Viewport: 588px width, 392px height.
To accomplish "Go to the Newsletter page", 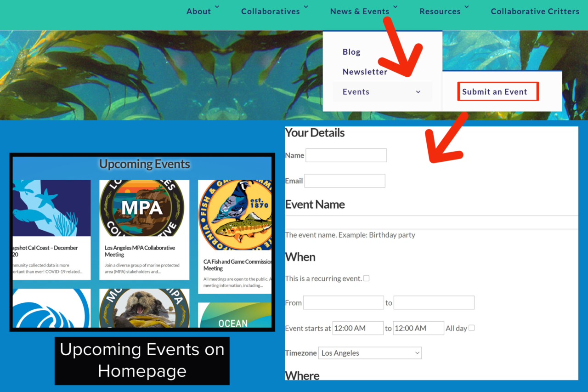I will pos(365,72).
